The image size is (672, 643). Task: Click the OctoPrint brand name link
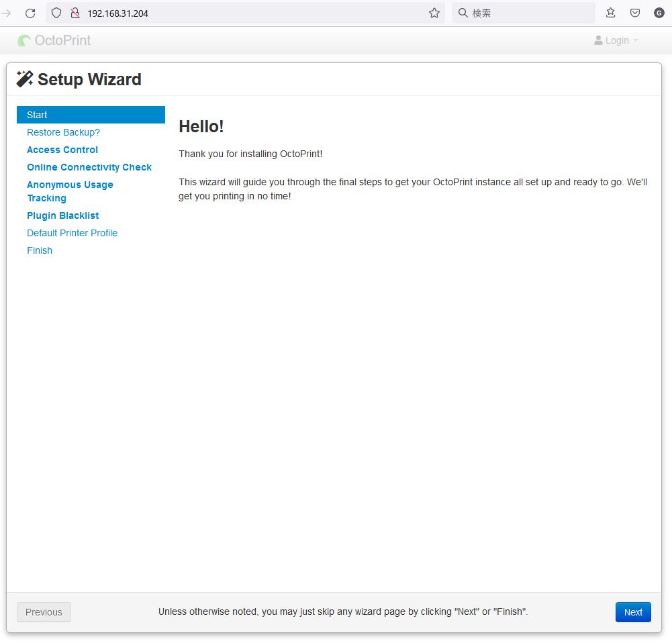pyautogui.click(x=62, y=40)
